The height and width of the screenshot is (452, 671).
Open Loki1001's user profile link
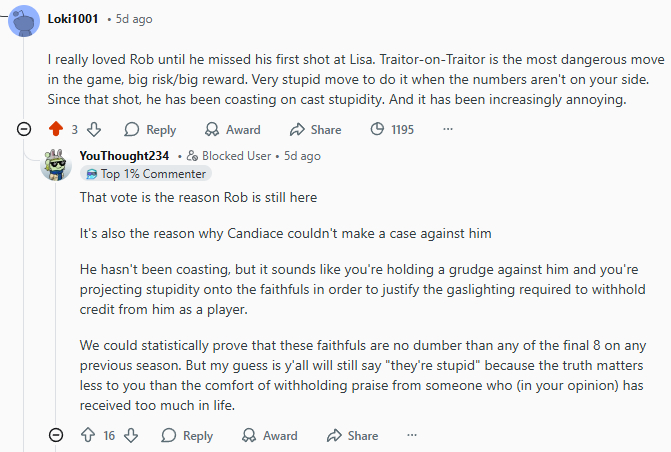point(75,19)
